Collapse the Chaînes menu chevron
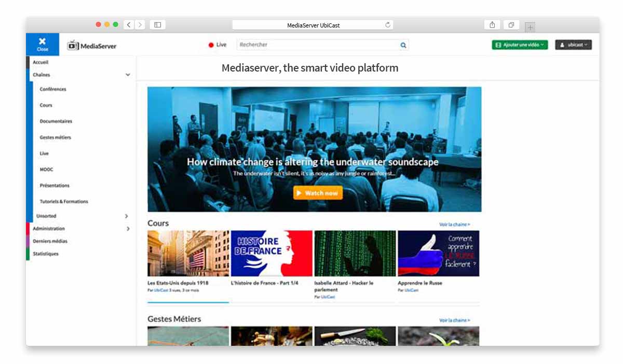The image size is (623, 364). pos(128,75)
